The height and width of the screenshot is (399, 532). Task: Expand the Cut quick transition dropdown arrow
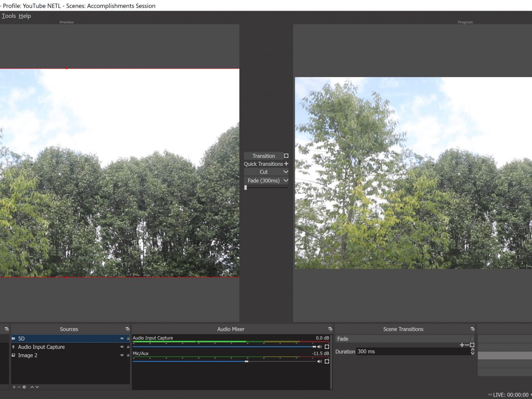[x=286, y=172]
